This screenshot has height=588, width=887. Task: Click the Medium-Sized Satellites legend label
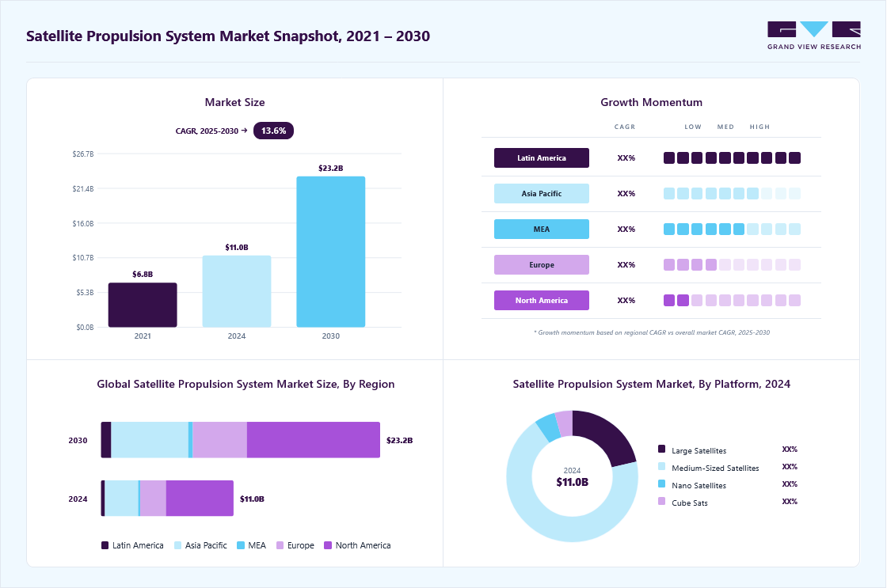click(x=715, y=469)
